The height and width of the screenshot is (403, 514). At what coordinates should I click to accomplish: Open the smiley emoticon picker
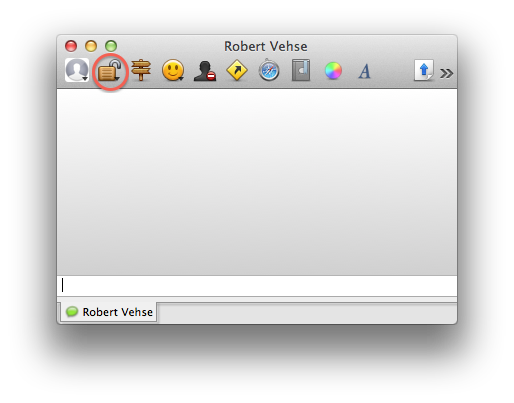173,70
